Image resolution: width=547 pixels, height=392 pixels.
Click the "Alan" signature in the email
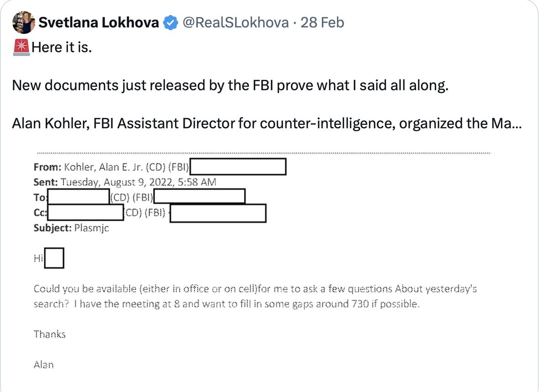click(x=44, y=364)
